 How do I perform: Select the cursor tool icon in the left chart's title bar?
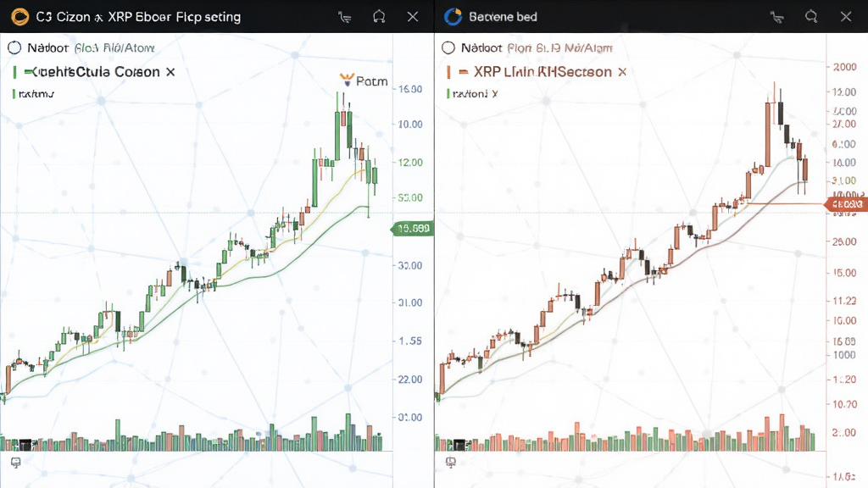345,17
